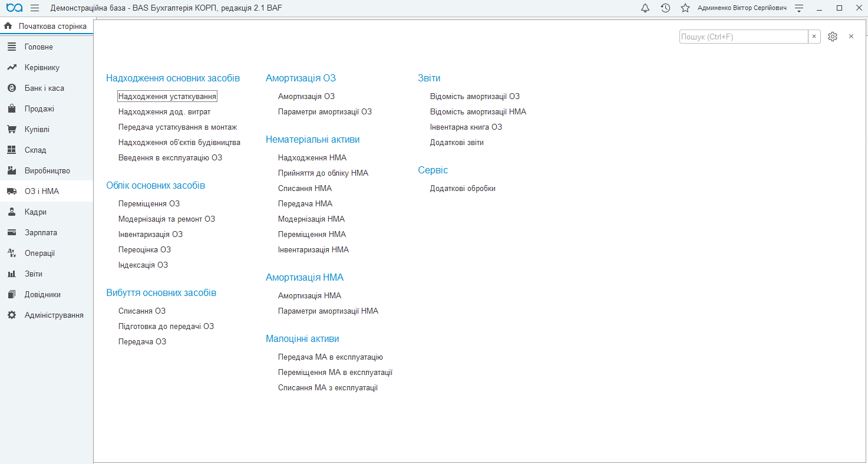Open Відомість амортизації НМА report

pos(478,112)
